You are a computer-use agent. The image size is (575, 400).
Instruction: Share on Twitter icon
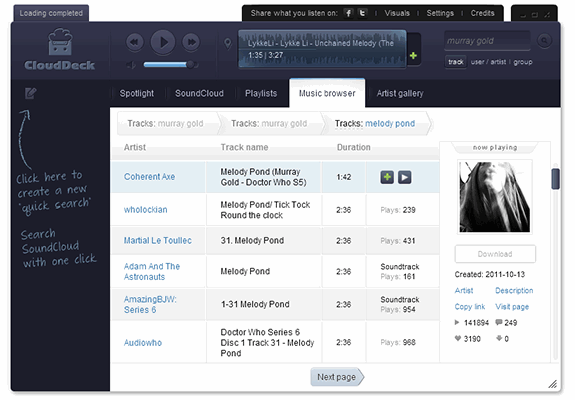[362, 13]
